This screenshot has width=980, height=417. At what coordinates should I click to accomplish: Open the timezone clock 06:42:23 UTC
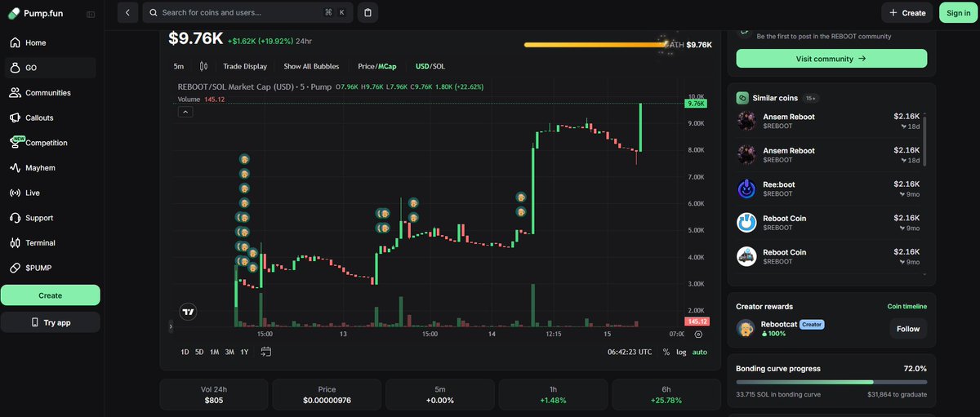pyautogui.click(x=630, y=352)
